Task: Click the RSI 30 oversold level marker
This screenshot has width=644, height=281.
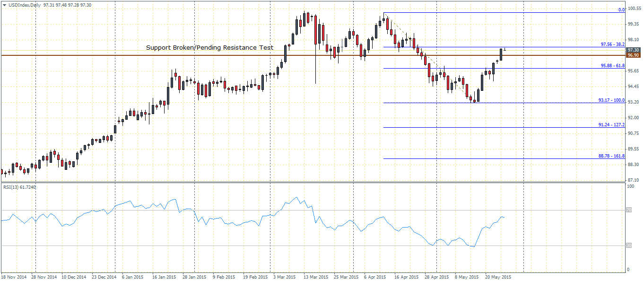Action: (x=628, y=245)
